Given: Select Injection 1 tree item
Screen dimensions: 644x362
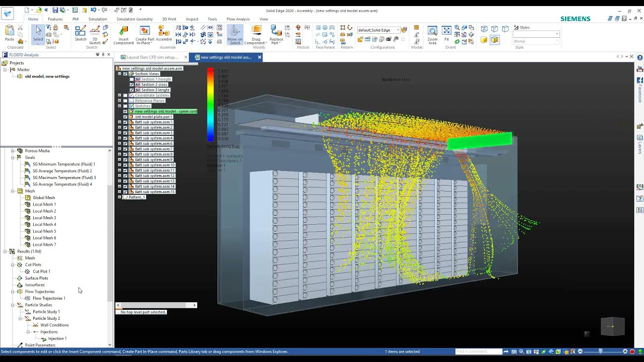Looking at the screenshot, I should [57, 338].
